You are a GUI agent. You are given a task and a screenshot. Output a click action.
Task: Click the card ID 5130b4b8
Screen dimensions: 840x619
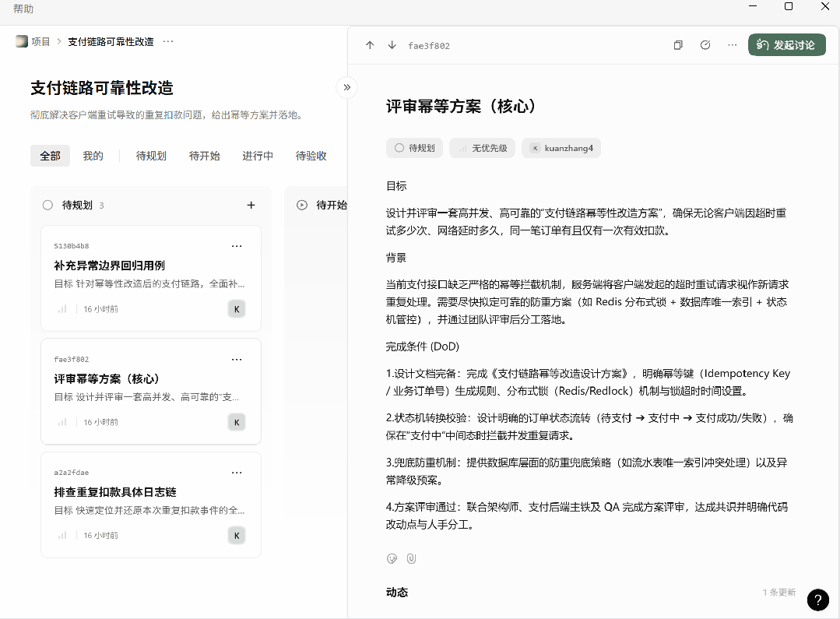pos(72,246)
